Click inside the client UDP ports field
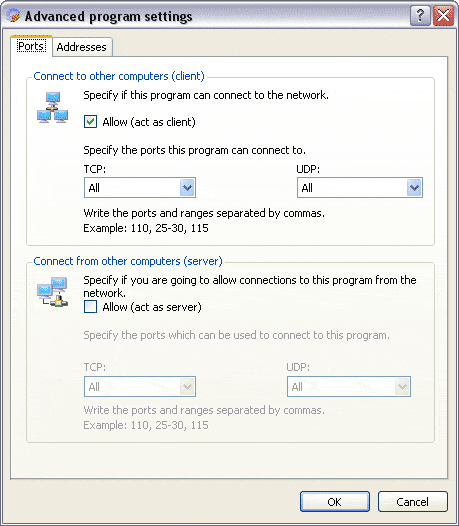 click(x=352, y=188)
